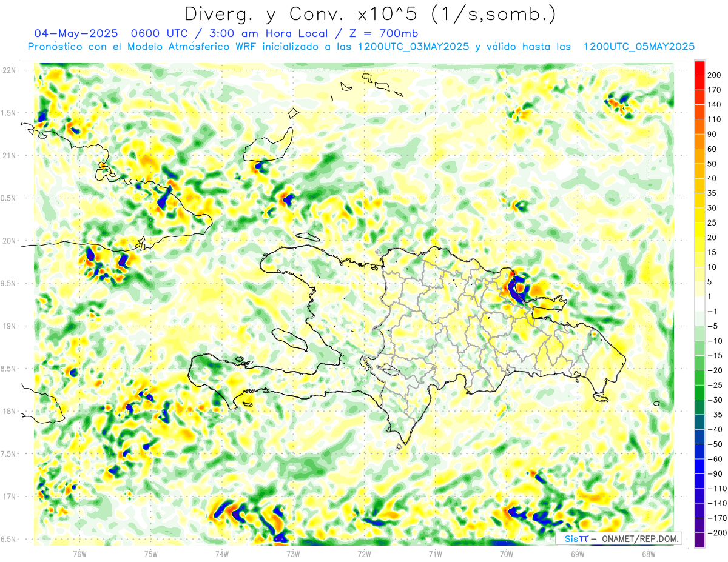Click the "9.5N" latitude label
Image resolution: width=728 pixels, height=562 pixels.
[8, 284]
